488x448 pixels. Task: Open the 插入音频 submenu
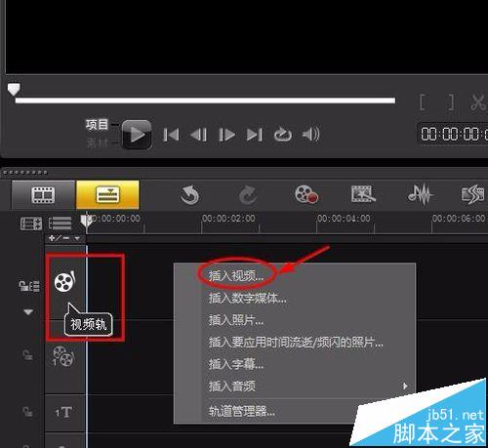tap(232, 387)
